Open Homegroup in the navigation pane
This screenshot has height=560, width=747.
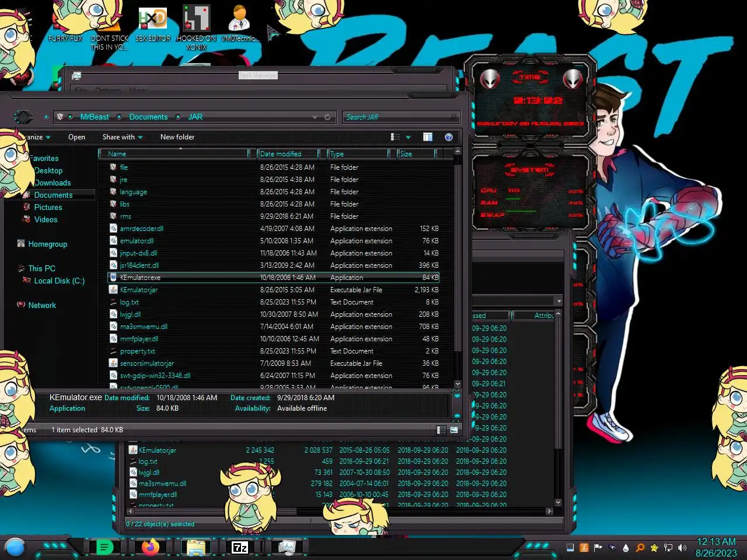click(x=47, y=244)
